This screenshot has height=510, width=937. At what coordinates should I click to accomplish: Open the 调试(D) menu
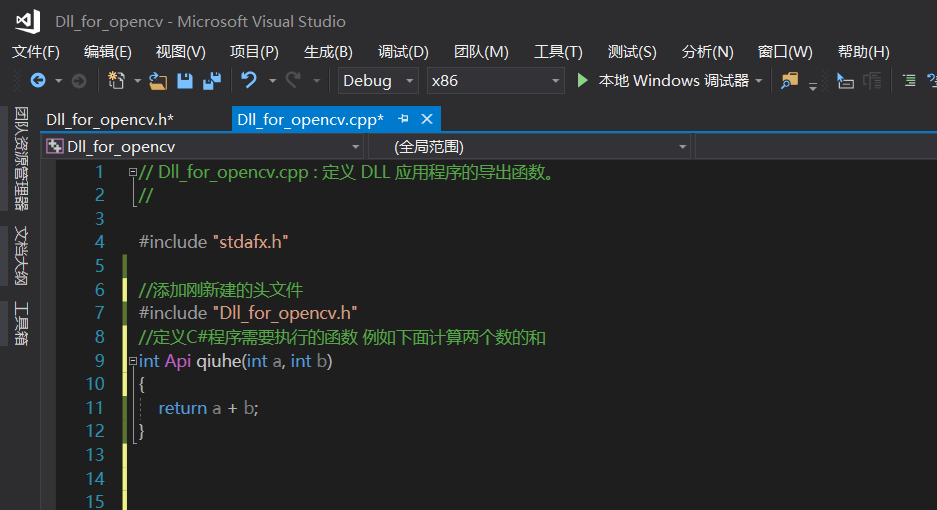click(403, 52)
